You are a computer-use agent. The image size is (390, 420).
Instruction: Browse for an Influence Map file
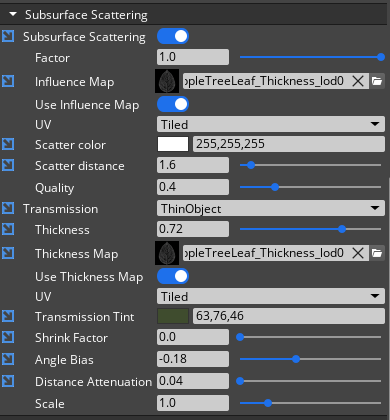(377, 81)
